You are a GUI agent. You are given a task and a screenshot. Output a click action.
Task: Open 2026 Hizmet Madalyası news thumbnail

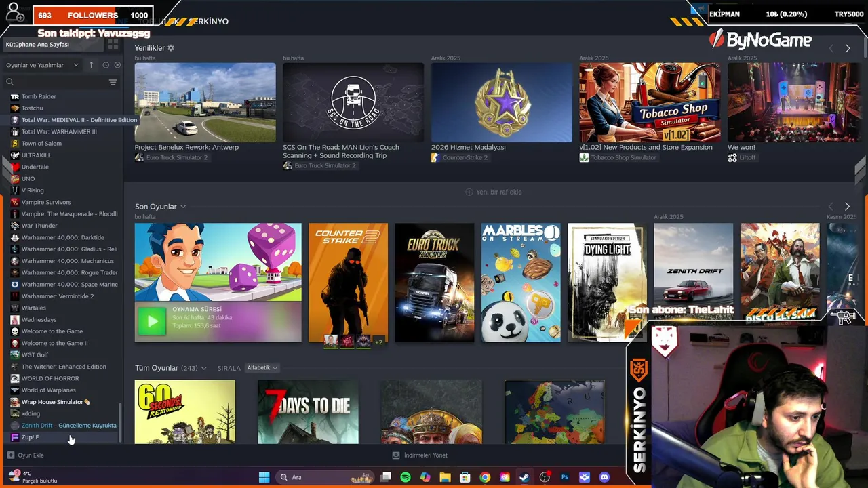pyautogui.click(x=502, y=102)
